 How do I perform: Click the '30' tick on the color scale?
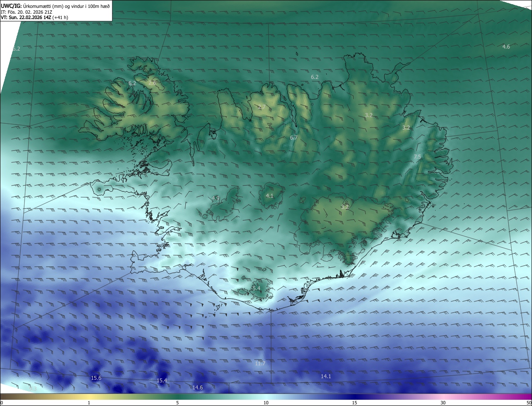tap(443, 403)
